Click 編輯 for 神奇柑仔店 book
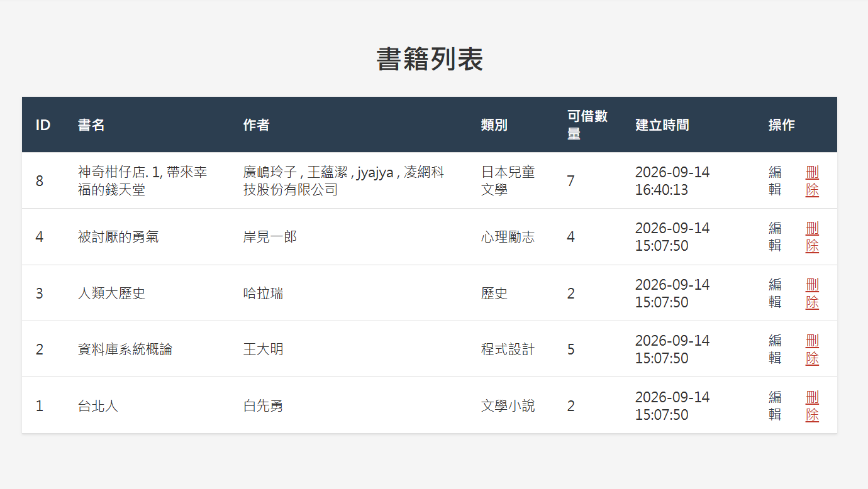868x489 pixels. coord(775,181)
